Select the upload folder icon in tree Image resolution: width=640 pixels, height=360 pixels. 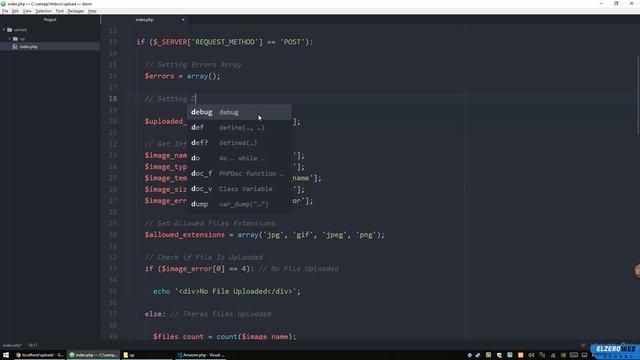coord(10,29)
